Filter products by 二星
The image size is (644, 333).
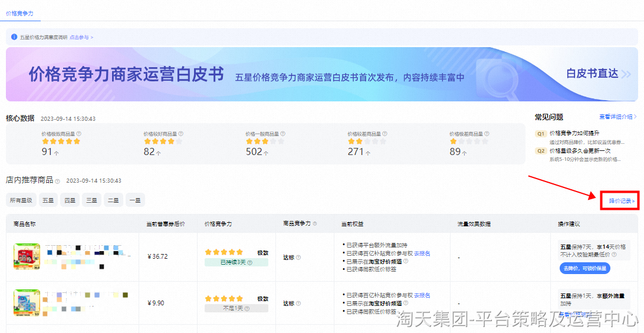point(113,200)
